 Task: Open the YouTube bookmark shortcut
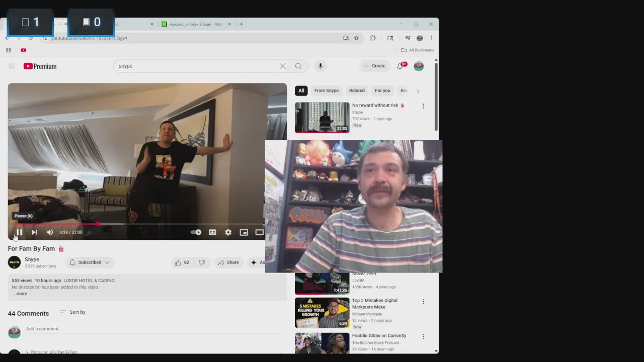23,50
